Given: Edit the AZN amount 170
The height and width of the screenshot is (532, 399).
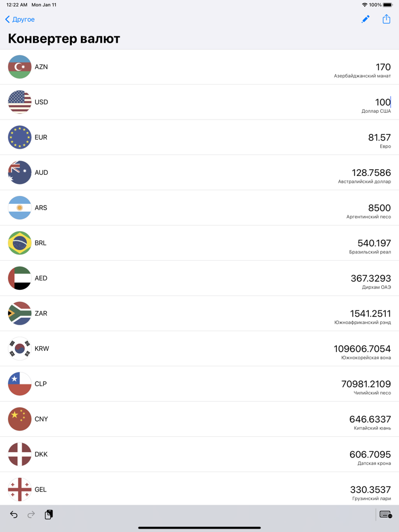Looking at the screenshot, I should 383,67.
